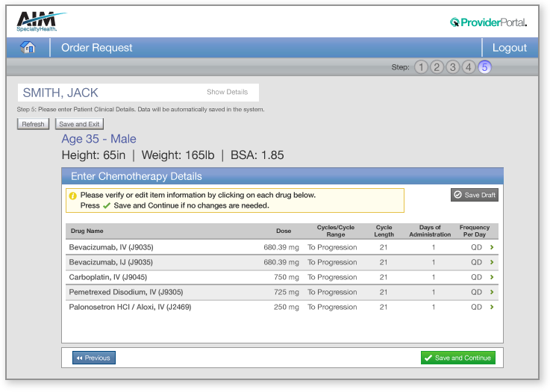
Task: Expand Carboplatin, IV (J9045) row chevron
Action: [x=492, y=277]
